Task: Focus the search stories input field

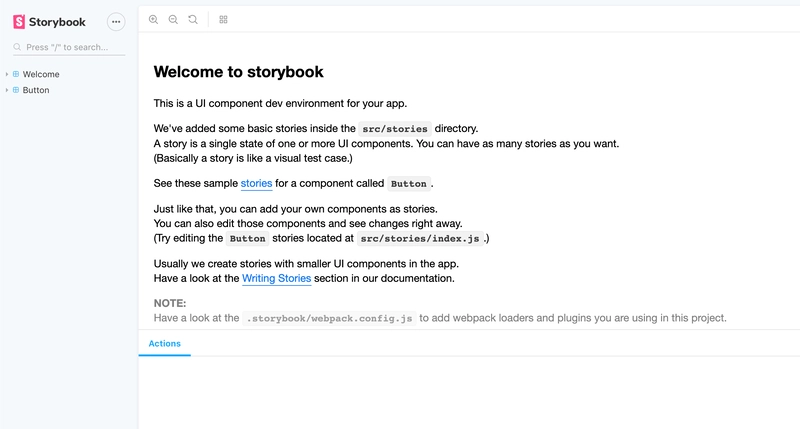Action: coord(69,47)
